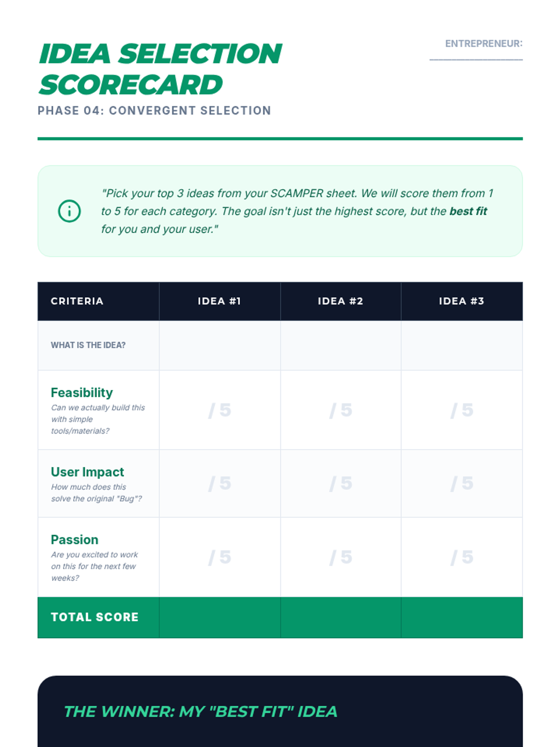Click Idea #1 description cell
This screenshot has height=747, width=560.
coord(220,345)
